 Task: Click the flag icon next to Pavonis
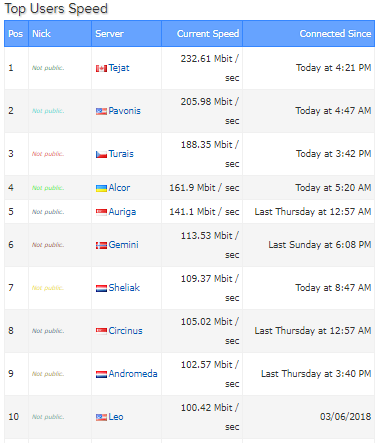101,111
